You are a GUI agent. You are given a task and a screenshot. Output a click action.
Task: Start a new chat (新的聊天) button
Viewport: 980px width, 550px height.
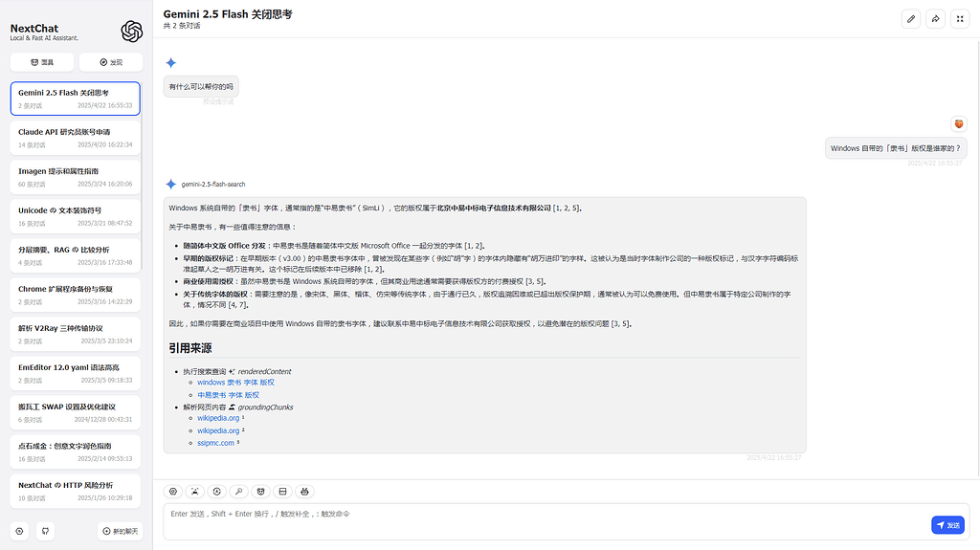point(120,531)
